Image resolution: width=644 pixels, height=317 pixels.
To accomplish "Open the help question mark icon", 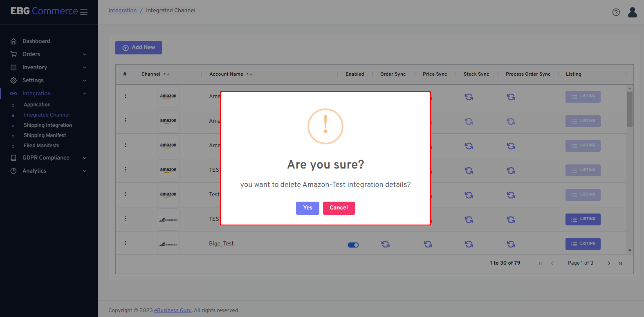I will [616, 12].
